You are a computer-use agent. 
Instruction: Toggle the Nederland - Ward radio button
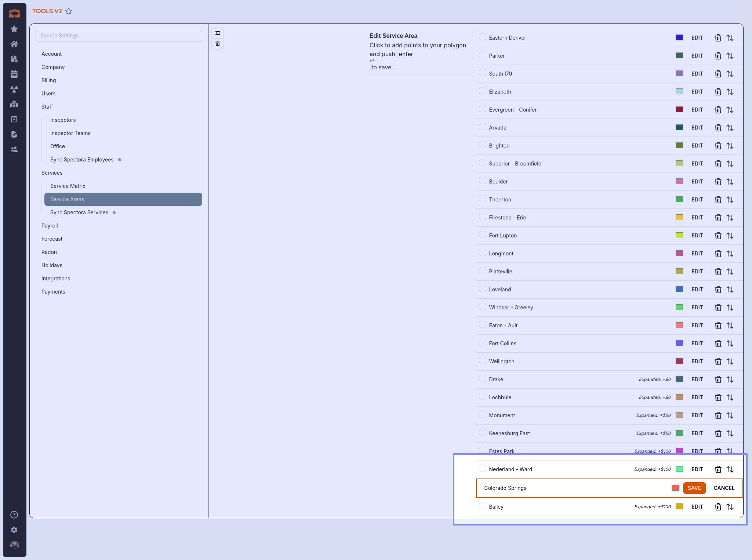482,469
